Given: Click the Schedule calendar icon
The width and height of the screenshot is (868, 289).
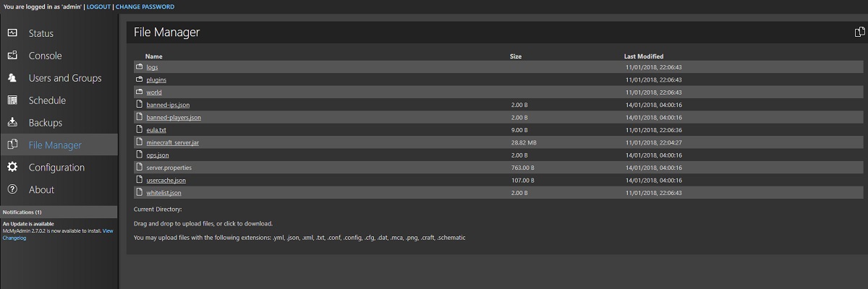Looking at the screenshot, I should [x=12, y=100].
